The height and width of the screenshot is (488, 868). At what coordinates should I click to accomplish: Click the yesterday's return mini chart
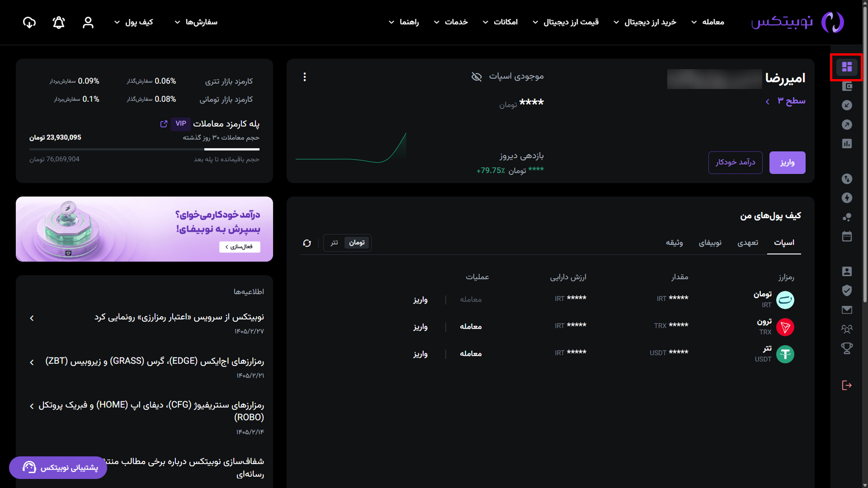point(351,147)
